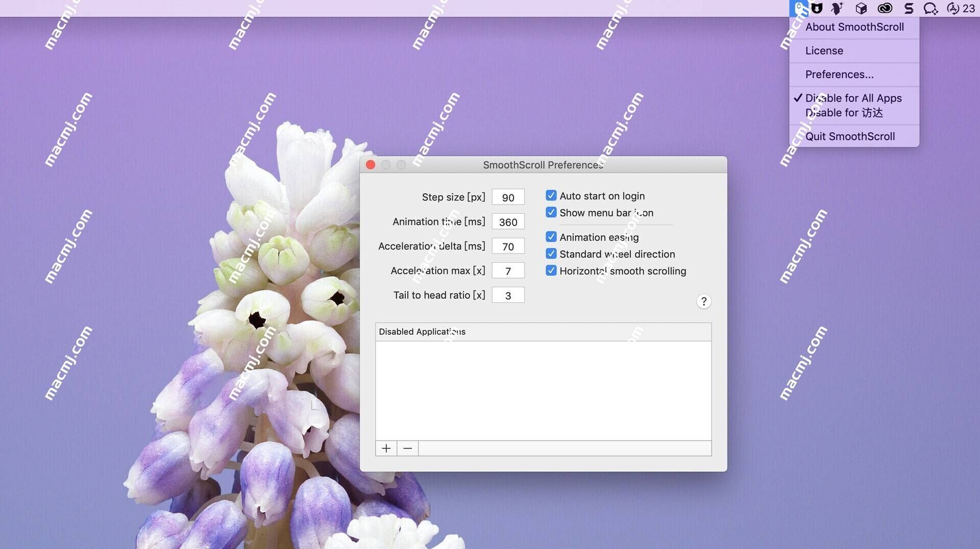Open Preferences... from the SmoothScroll menu
Image resolution: width=980 pixels, height=549 pixels.
[x=854, y=74]
